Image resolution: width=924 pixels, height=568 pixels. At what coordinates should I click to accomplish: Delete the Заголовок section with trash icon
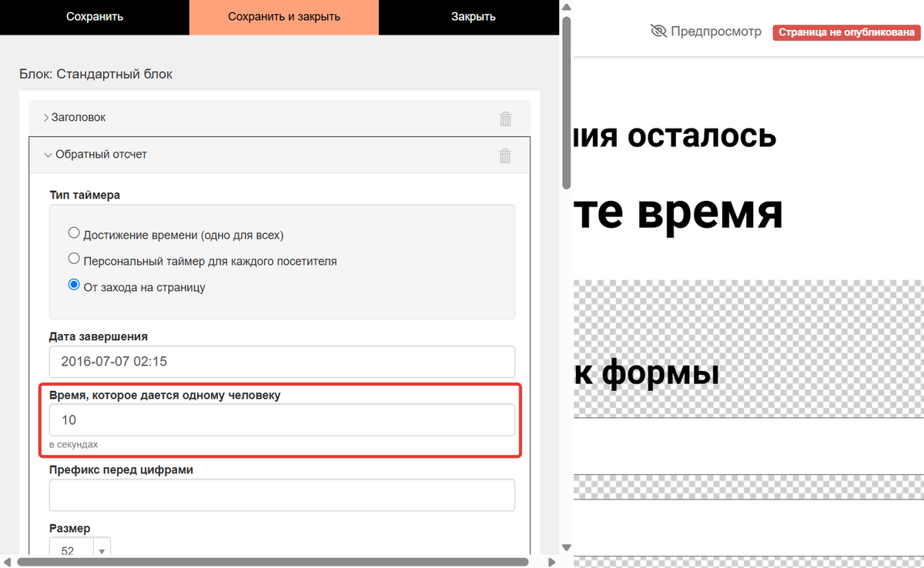point(505,119)
